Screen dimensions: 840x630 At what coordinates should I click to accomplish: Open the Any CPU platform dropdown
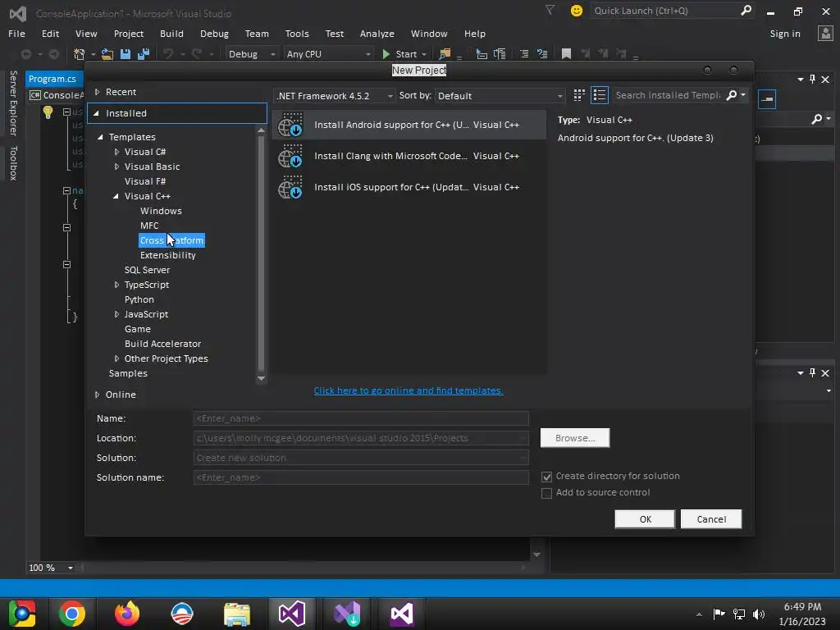tap(328, 54)
